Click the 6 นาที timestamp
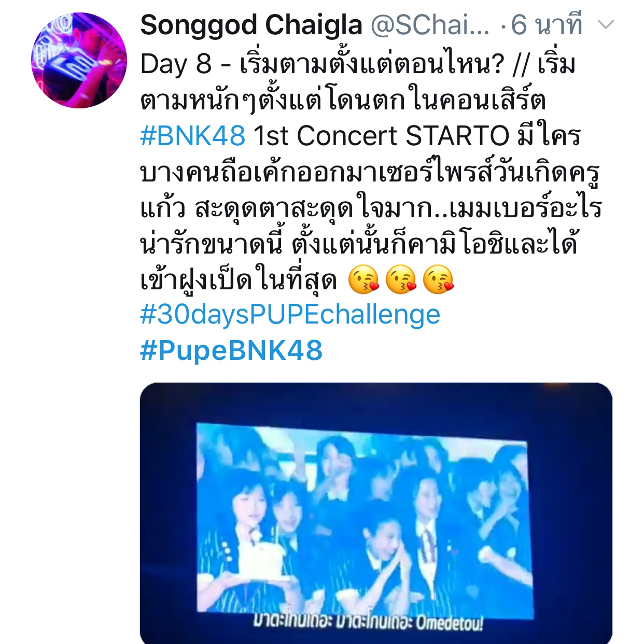The height and width of the screenshot is (644, 644). pos(547,25)
